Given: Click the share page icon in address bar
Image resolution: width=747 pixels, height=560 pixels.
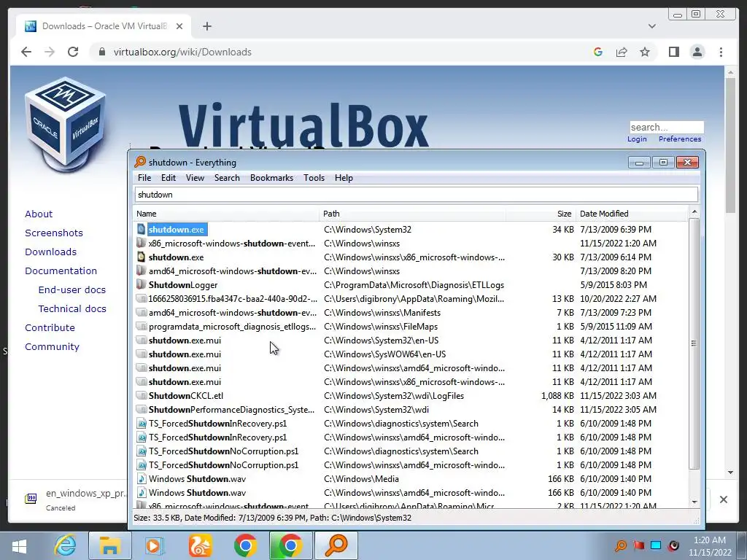Looking at the screenshot, I should (x=622, y=52).
